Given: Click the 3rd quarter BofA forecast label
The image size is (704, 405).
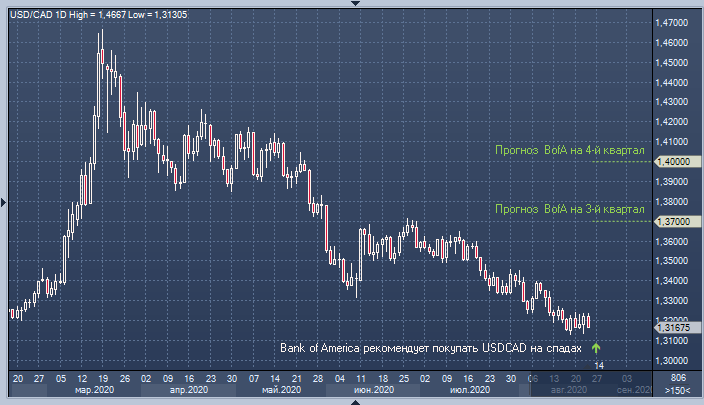Looking at the screenshot, I should [x=568, y=210].
